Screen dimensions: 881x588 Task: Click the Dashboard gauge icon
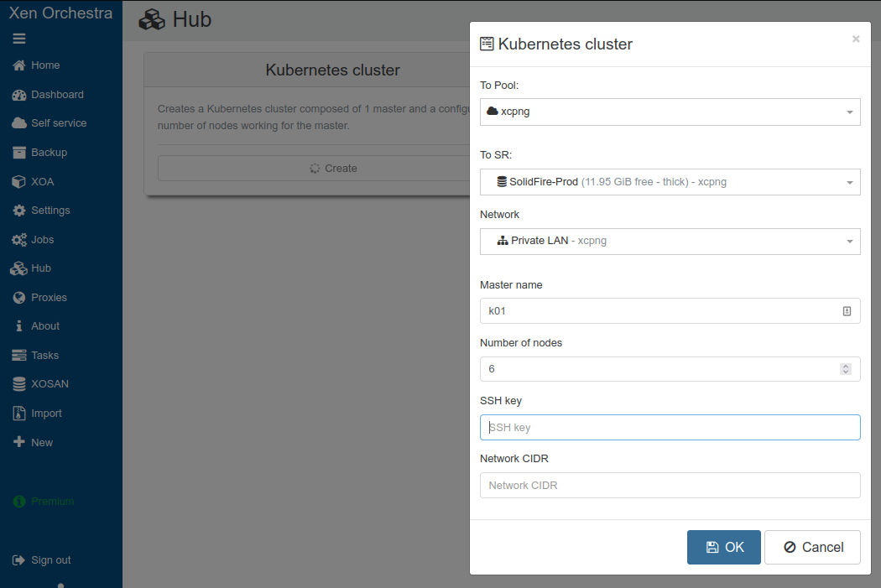19,95
